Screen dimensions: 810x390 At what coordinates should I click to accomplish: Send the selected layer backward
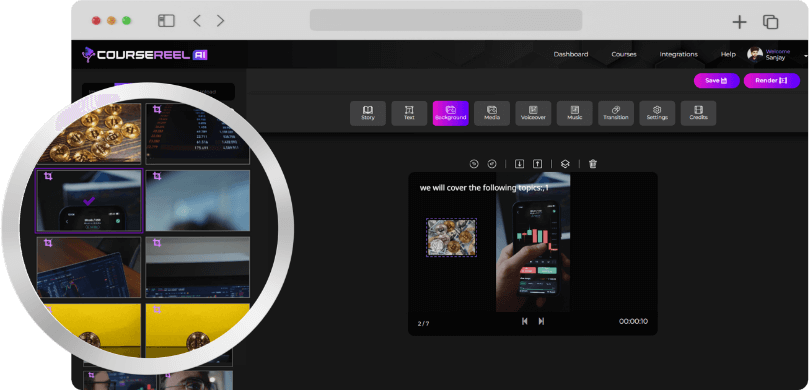[520, 164]
